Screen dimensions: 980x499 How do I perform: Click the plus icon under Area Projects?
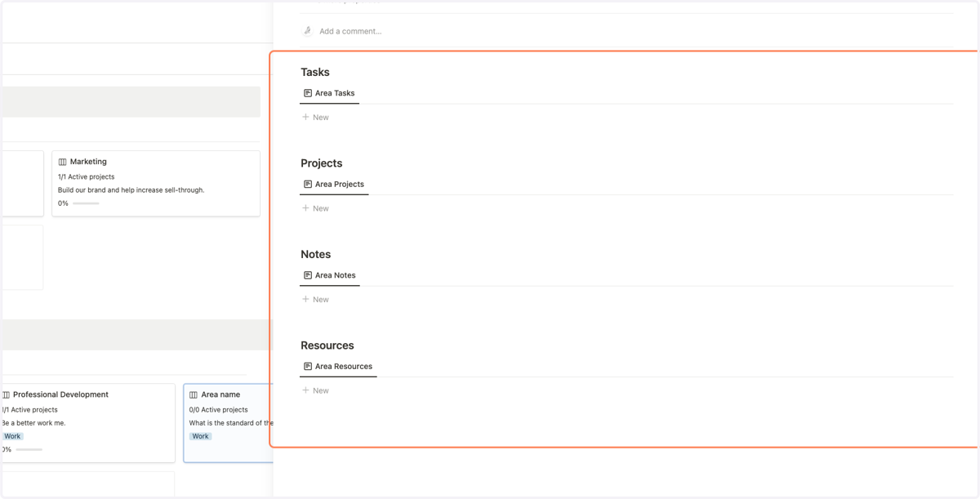tap(305, 208)
